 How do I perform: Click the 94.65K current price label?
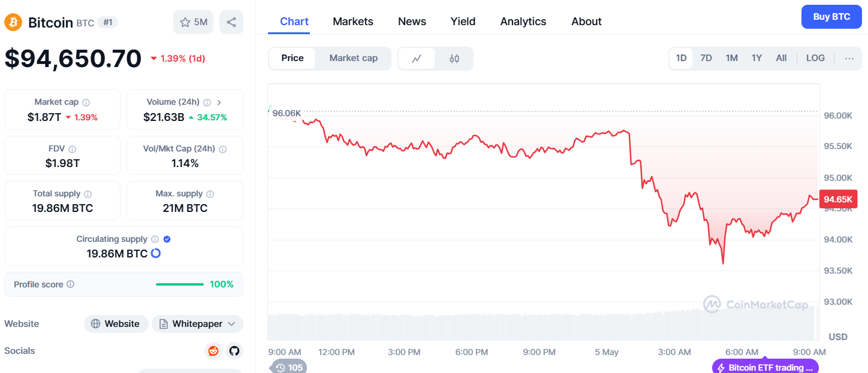click(838, 199)
